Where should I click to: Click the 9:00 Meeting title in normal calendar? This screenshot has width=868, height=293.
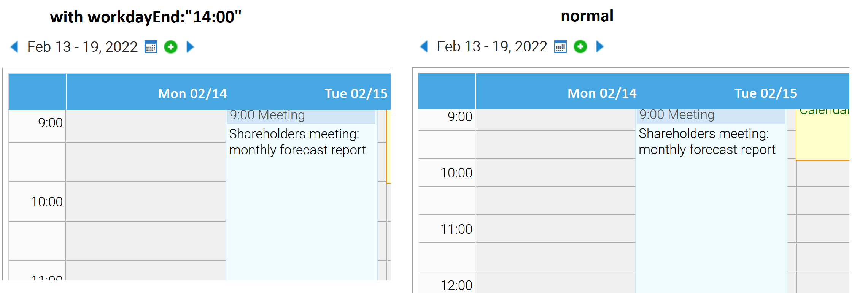(677, 115)
